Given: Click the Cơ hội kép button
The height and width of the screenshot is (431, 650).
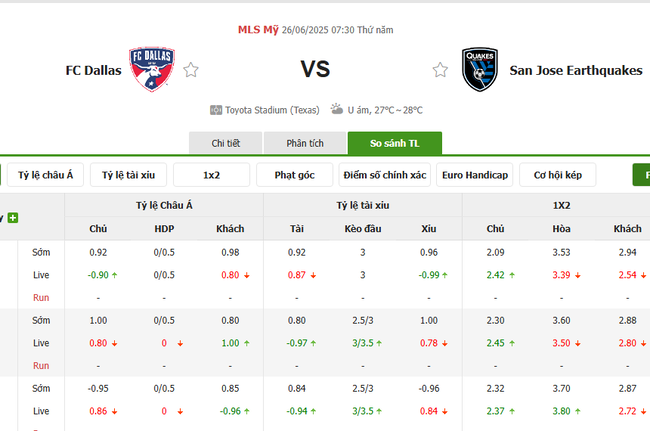Looking at the screenshot, I should pyautogui.click(x=557, y=176).
